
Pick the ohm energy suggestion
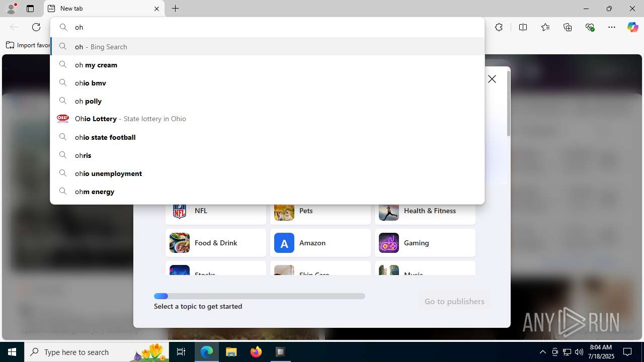267,192
